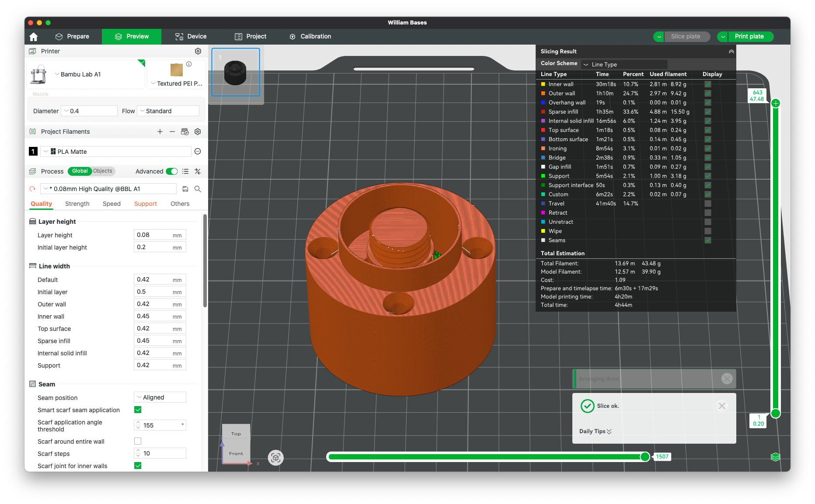
Task: Open the Flow Standard dropdown
Action: tap(168, 111)
